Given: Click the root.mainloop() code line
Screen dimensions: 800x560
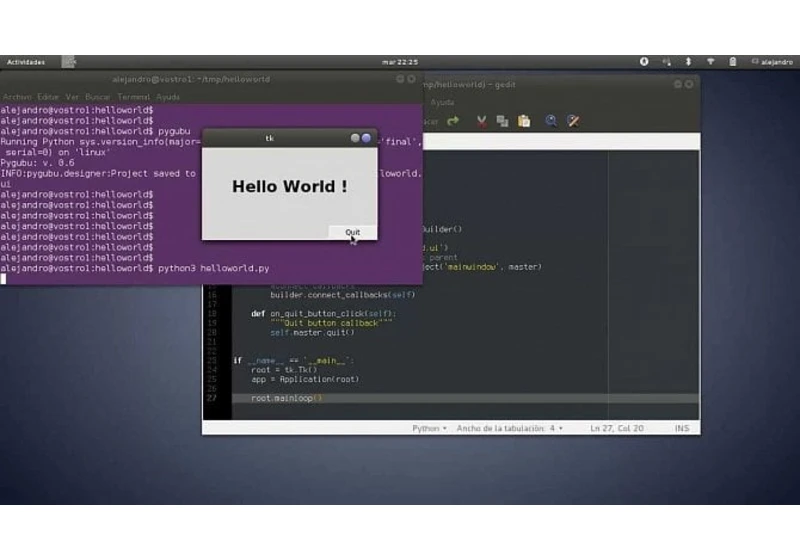Looking at the screenshot, I should [286, 398].
